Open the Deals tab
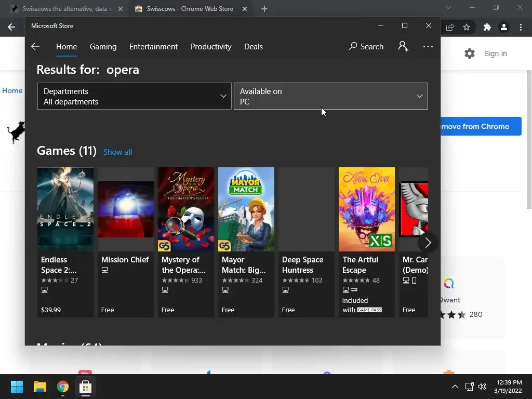 point(254,46)
